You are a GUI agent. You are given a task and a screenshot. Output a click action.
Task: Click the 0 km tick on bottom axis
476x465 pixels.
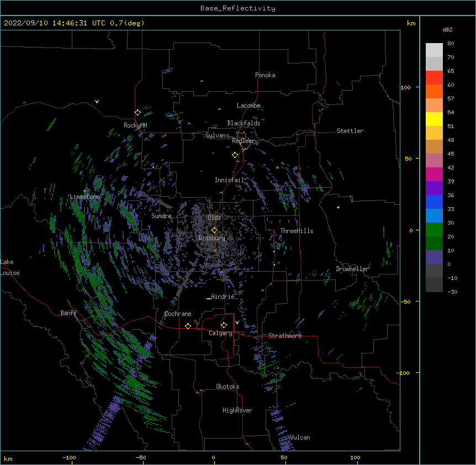[x=213, y=457]
